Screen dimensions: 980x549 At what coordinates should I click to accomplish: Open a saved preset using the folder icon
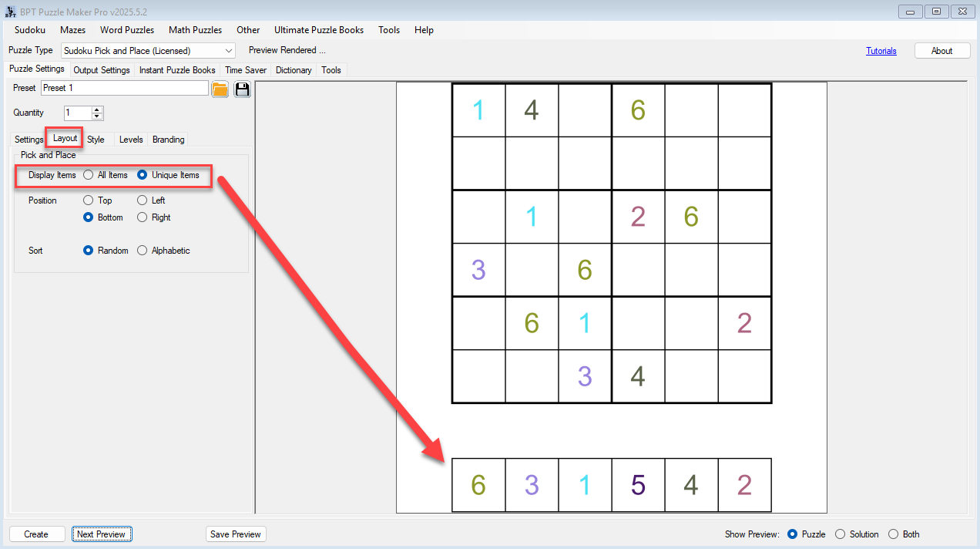click(x=220, y=89)
